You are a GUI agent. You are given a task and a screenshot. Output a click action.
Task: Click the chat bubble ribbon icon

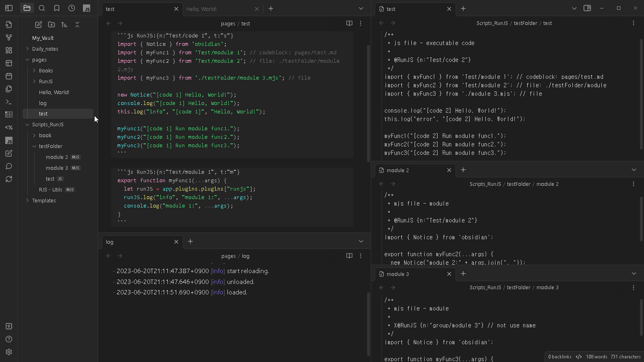pos(9,166)
